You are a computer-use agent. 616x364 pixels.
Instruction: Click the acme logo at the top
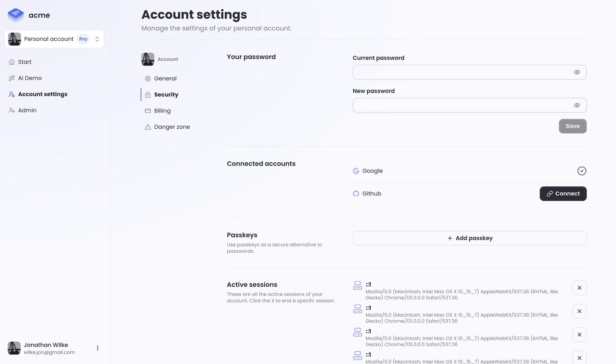29,15
